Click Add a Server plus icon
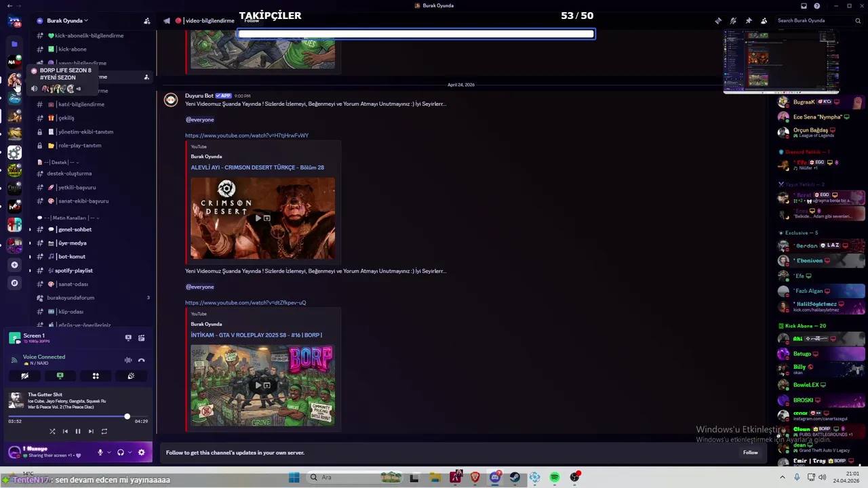868x488 pixels. click(14, 265)
